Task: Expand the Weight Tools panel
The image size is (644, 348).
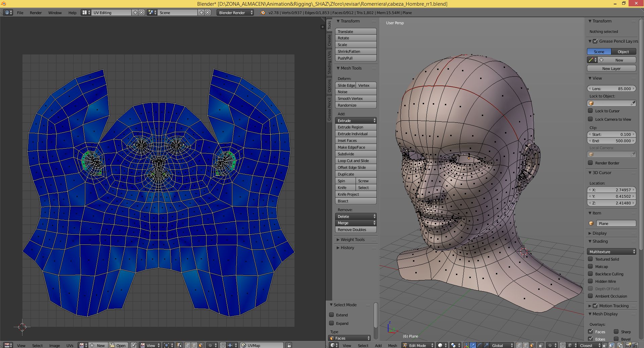Action: tap(352, 239)
